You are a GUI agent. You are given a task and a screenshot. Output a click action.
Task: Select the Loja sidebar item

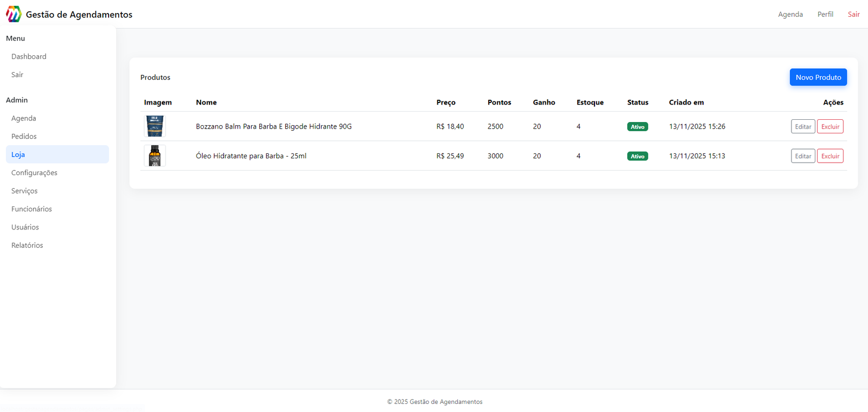[x=18, y=154]
